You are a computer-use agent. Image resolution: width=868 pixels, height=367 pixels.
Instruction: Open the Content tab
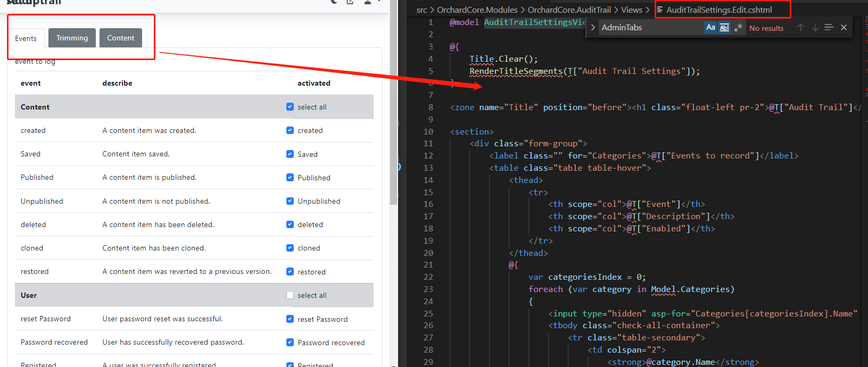121,38
